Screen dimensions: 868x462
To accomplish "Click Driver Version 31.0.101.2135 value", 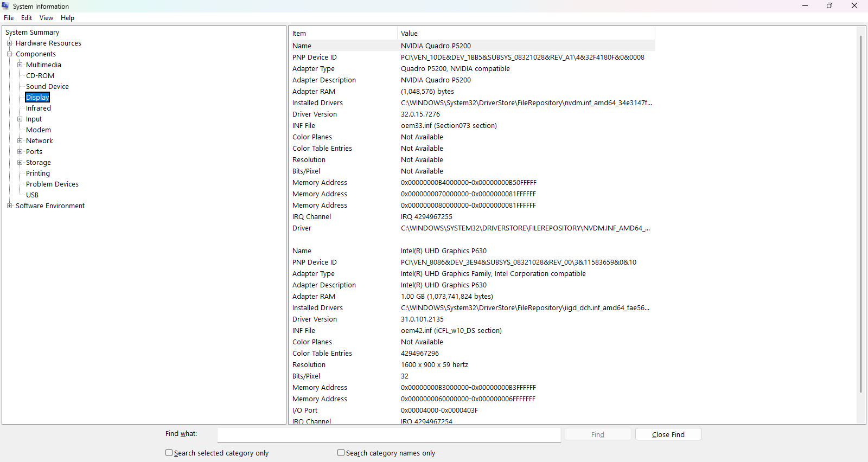I will [x=422, y=319].
